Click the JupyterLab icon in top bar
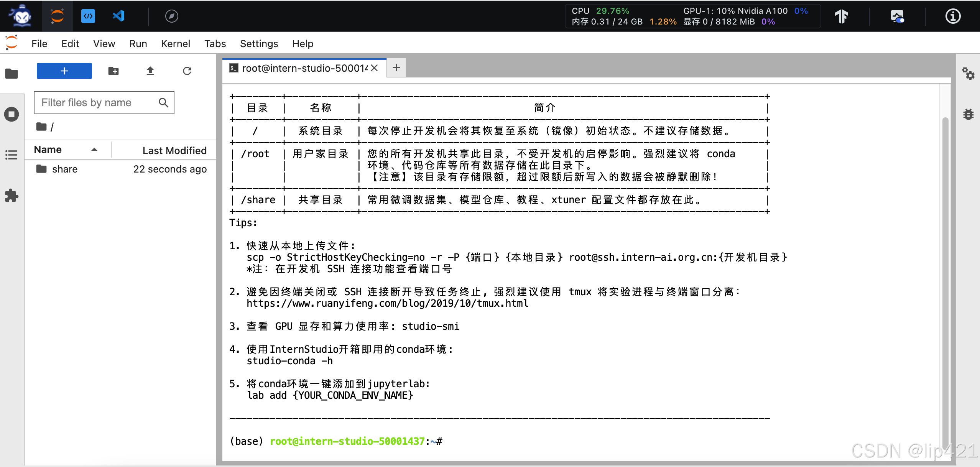 coord(57,16)
